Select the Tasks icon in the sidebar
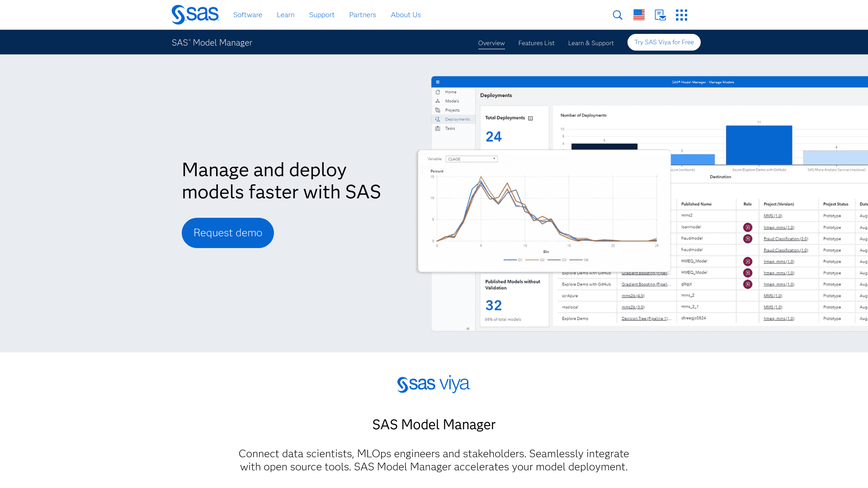This screenshot has width=868, height=488. pyautogui.click(x=438, y=128)
